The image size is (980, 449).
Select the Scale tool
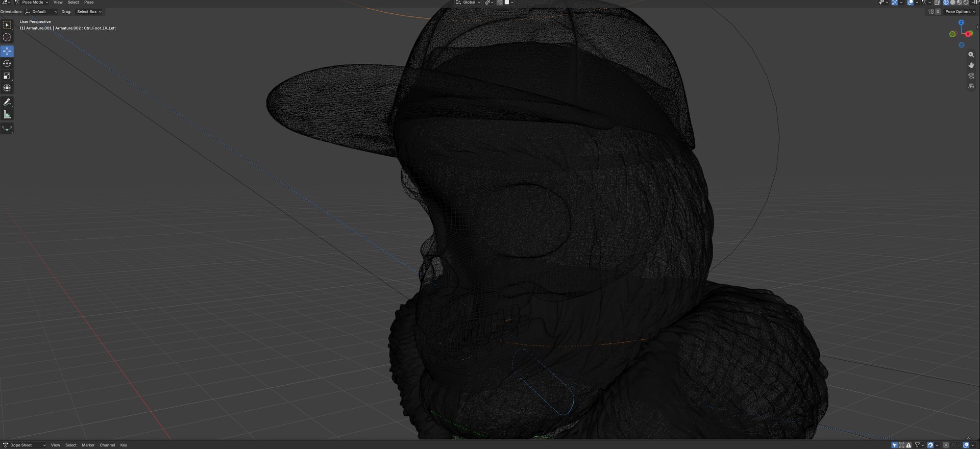(7, 76)
